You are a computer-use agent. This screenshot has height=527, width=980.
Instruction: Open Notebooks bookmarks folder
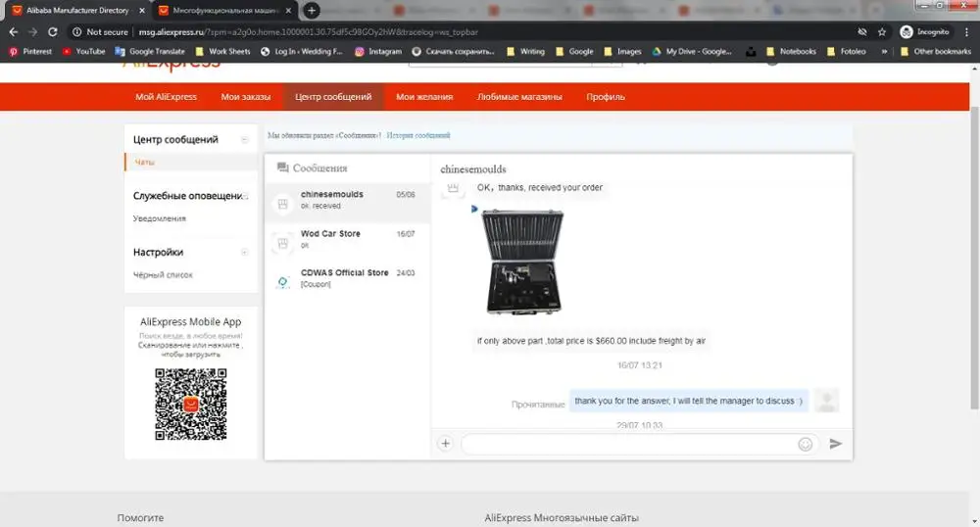pyautogui.click(x=791, y=51)
